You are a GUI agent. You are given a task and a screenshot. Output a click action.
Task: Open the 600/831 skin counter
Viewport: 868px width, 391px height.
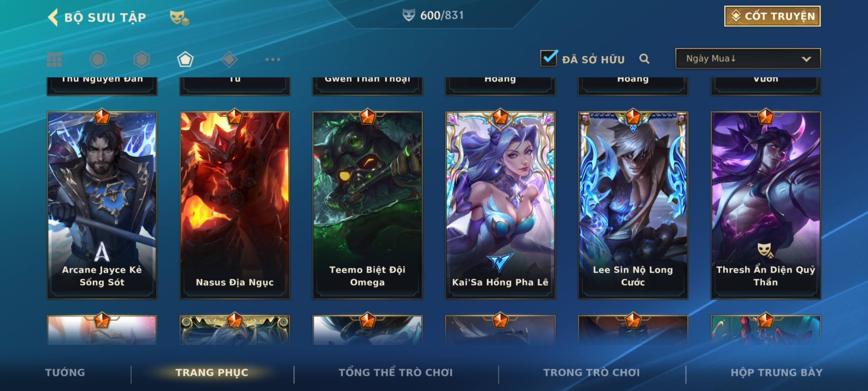pyautogui.click(x=433, y=15)
